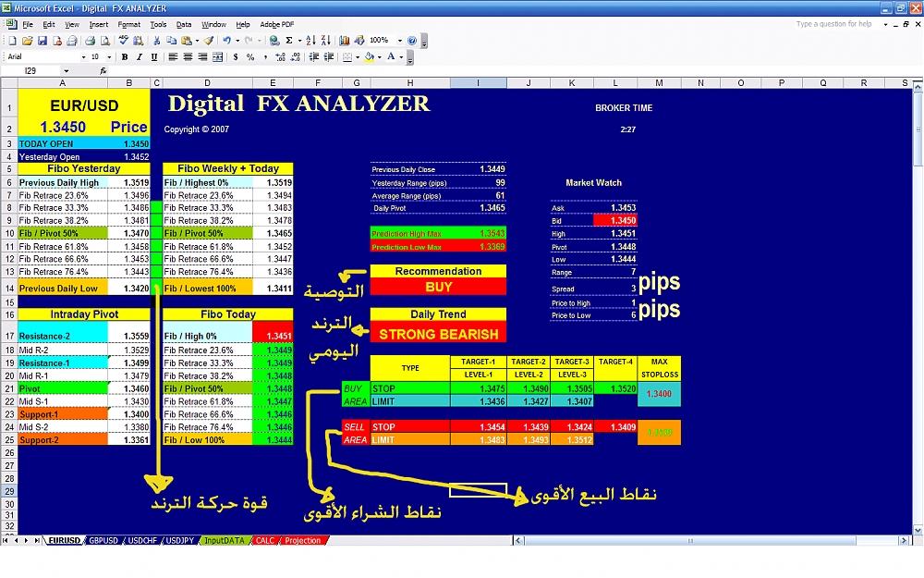
Task: Click the Merge and Center icon
Action: pyautogui.click(x=220, y=57)
